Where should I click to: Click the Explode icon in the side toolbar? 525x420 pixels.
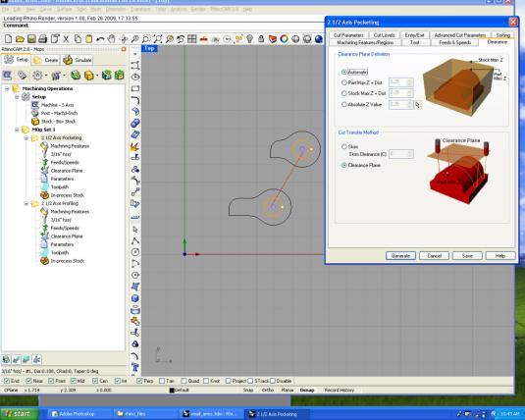pyautogui.click(x=135, y=146)
